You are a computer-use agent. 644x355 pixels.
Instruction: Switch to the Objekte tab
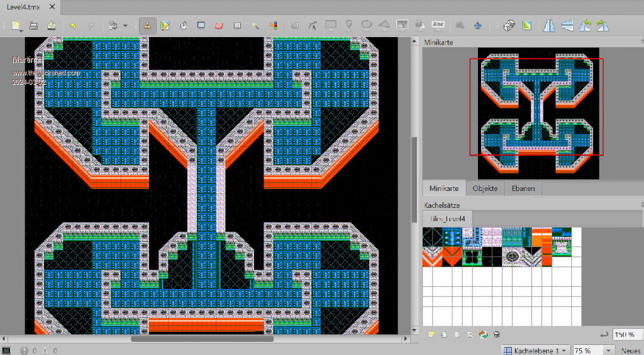[485, 188]
